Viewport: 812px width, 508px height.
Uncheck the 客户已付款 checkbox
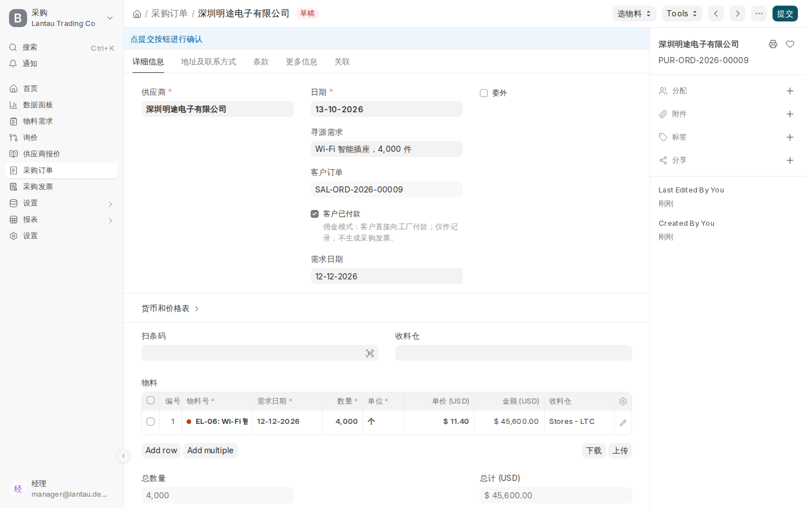pyautogui.click(x=315, y=214)
